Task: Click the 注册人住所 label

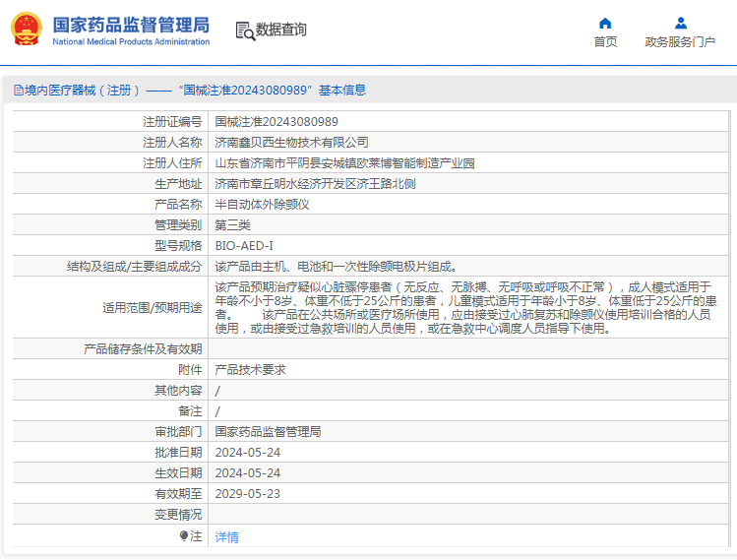Action: tap(172, 163)
